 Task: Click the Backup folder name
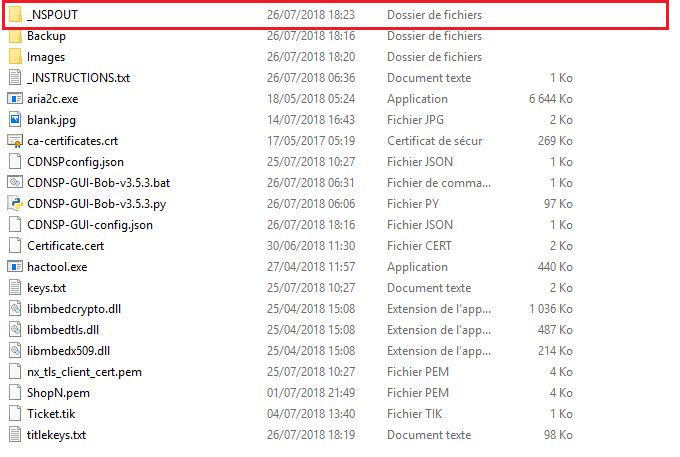tap(46, 36)
